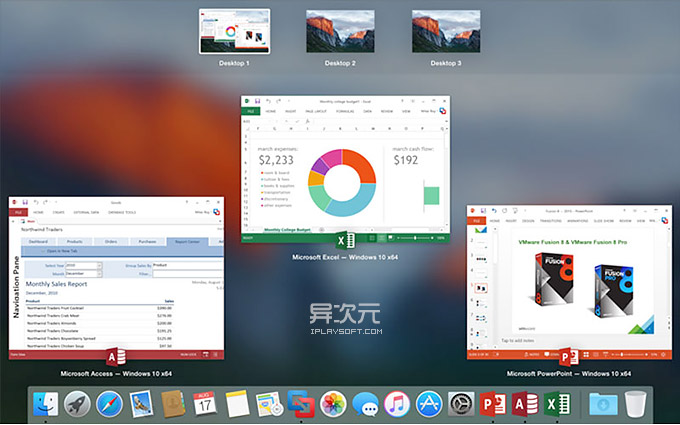
Task: Open Calendar icon showing 17
Action: [205, 404]
